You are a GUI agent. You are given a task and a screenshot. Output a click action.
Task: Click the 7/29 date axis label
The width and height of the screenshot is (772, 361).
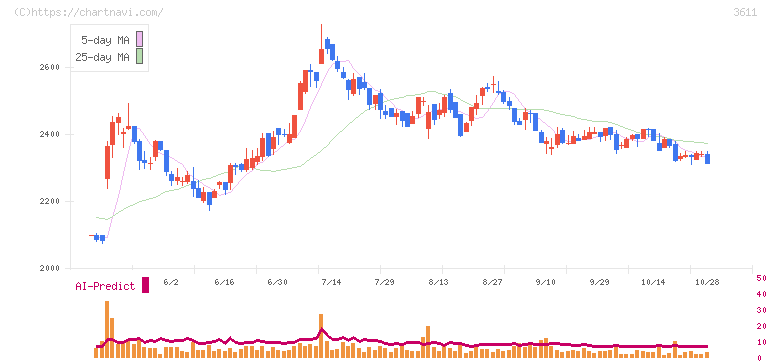pos(385,282)
